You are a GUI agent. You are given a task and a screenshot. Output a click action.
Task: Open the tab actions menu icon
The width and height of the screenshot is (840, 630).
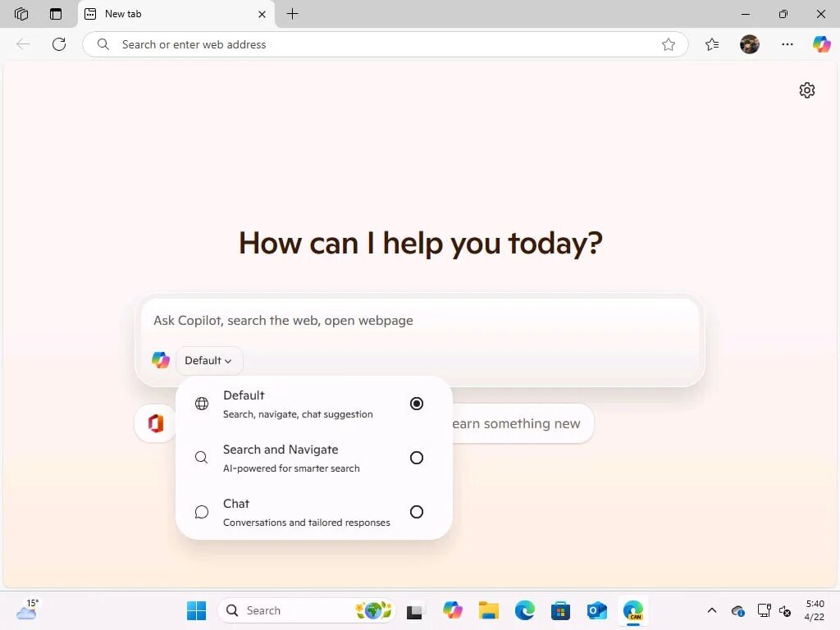pos(56,14)
